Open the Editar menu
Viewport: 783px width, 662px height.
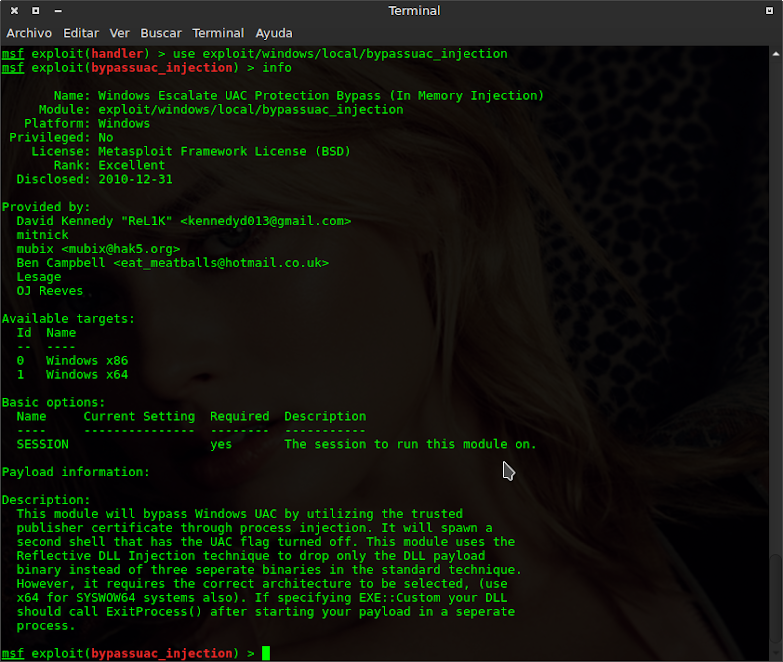pyautogui.click(x=81, y=33)
